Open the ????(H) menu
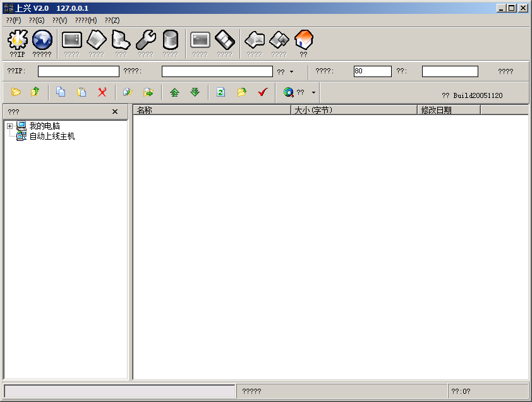Screen dimensions: 532x402 pos(86,20)
